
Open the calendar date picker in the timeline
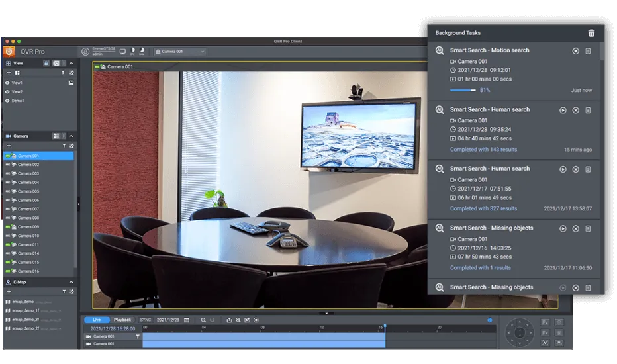coord(187,320)
